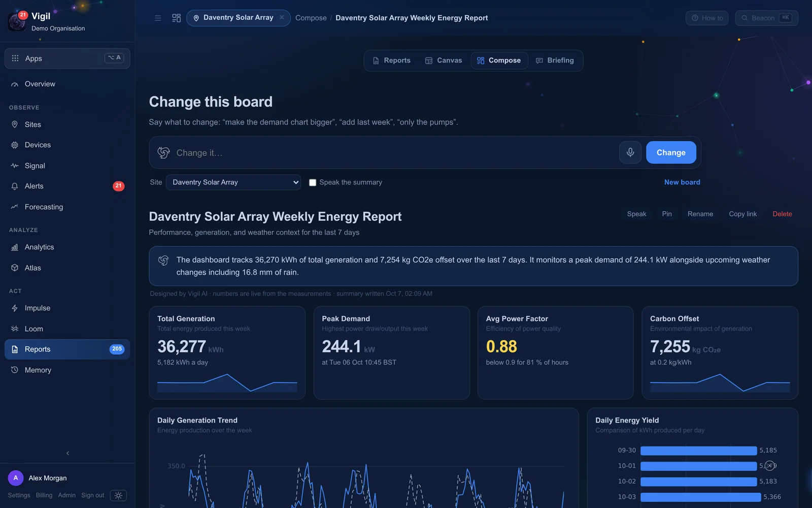Go to Sites in sidebar
This screenshot has width=812, height=508.
pos(67,124)
